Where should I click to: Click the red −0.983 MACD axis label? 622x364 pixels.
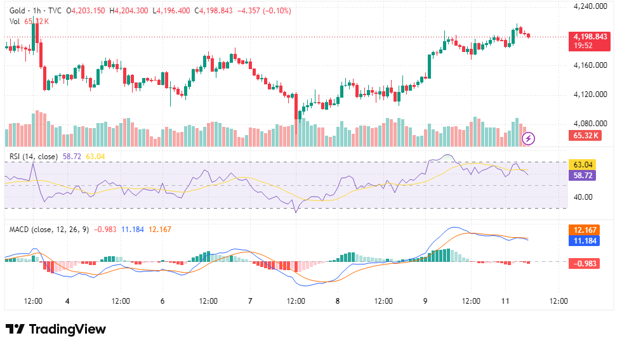pos(585,263)
